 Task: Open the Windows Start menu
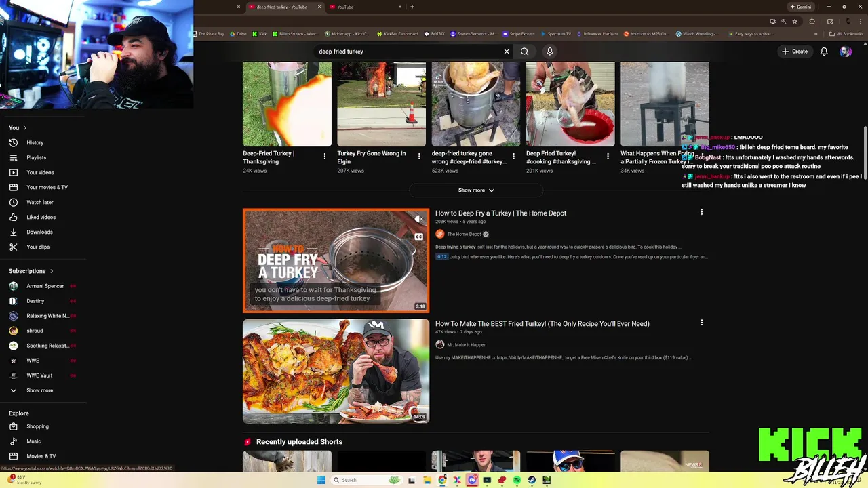pyautogui.click(x=321, y=480)
